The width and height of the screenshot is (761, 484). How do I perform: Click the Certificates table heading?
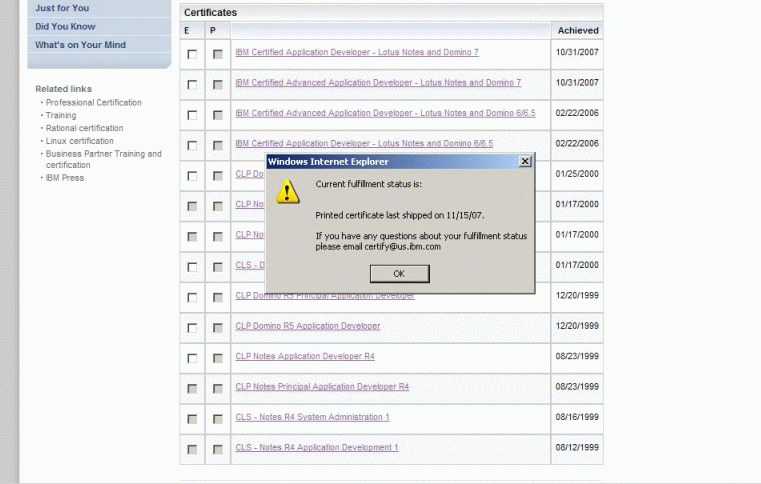210,13
